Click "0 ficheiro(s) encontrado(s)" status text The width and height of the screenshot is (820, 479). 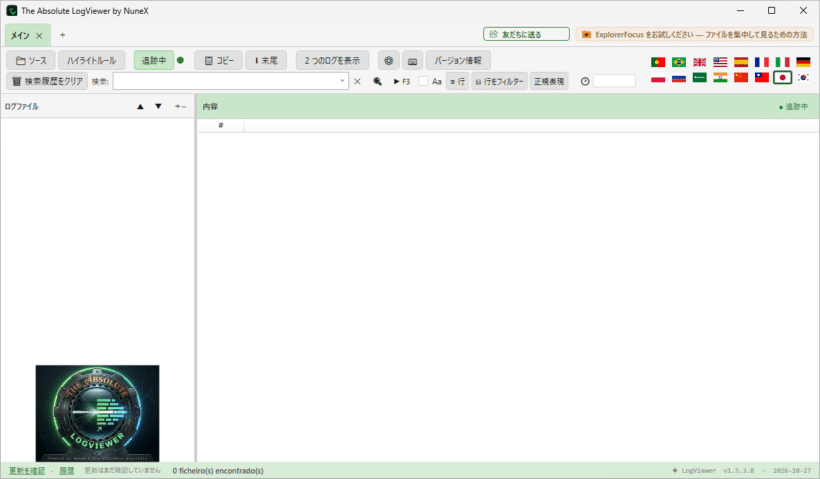[x=218, y=471]
